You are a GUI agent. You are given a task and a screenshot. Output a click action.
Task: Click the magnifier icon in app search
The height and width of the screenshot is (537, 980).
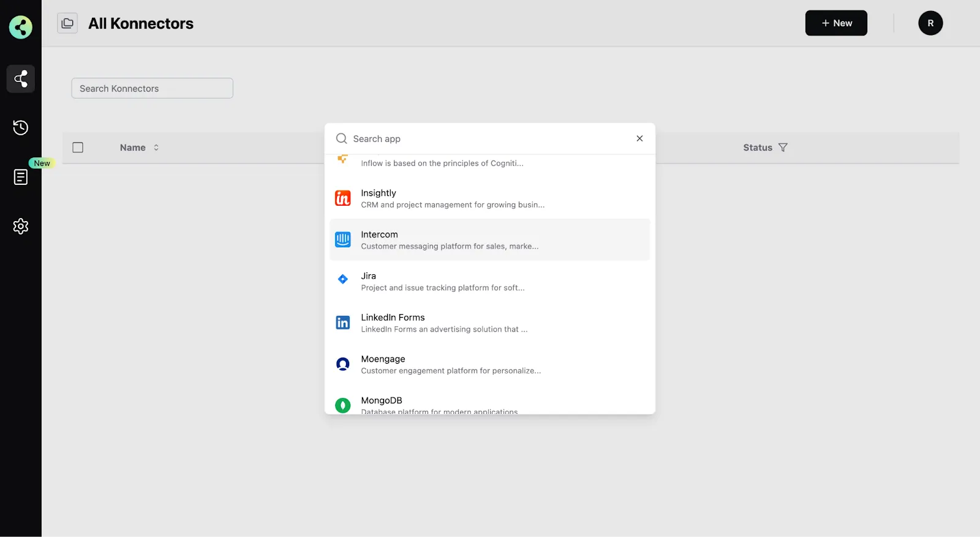[x=341, y=139]
